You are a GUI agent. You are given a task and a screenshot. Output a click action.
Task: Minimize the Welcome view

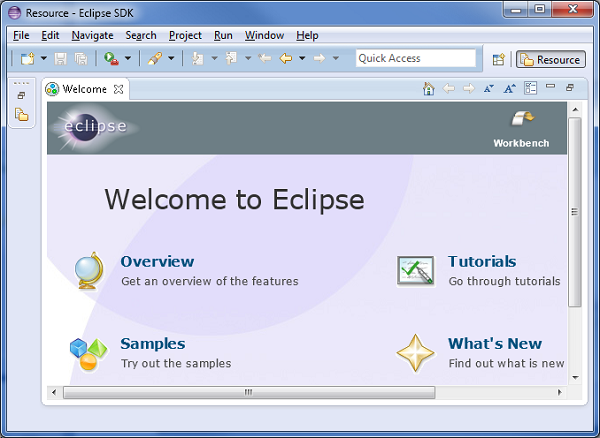click(550, 86)
